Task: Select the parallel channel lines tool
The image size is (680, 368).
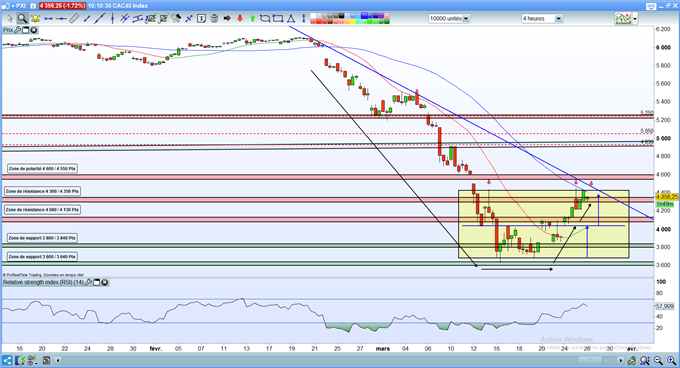Action: (x=124, y=19)
